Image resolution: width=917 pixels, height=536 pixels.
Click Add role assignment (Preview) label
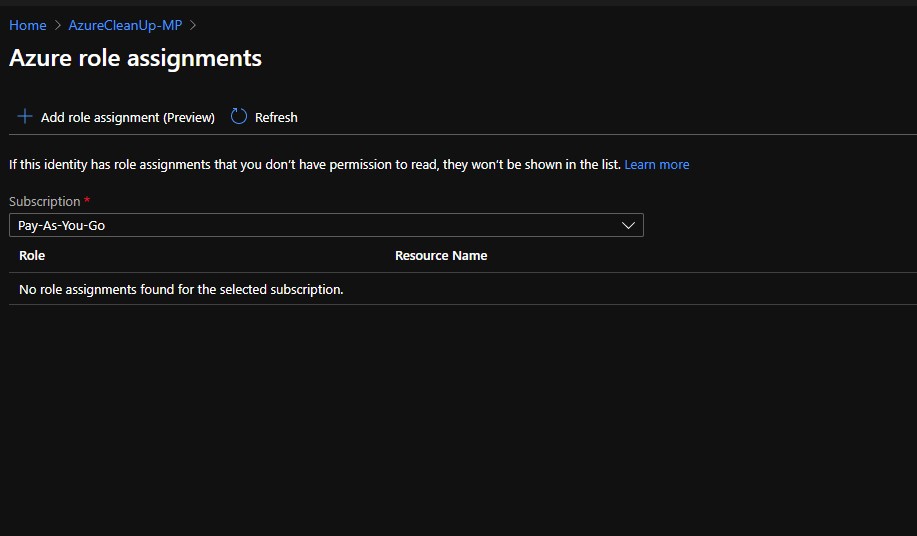click(127, 117)
